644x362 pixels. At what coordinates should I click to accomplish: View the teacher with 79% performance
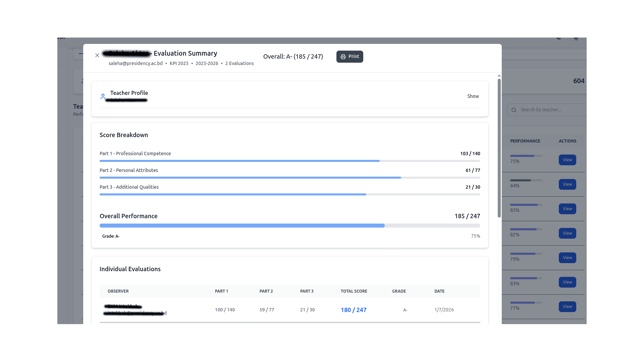click(567, 258)
